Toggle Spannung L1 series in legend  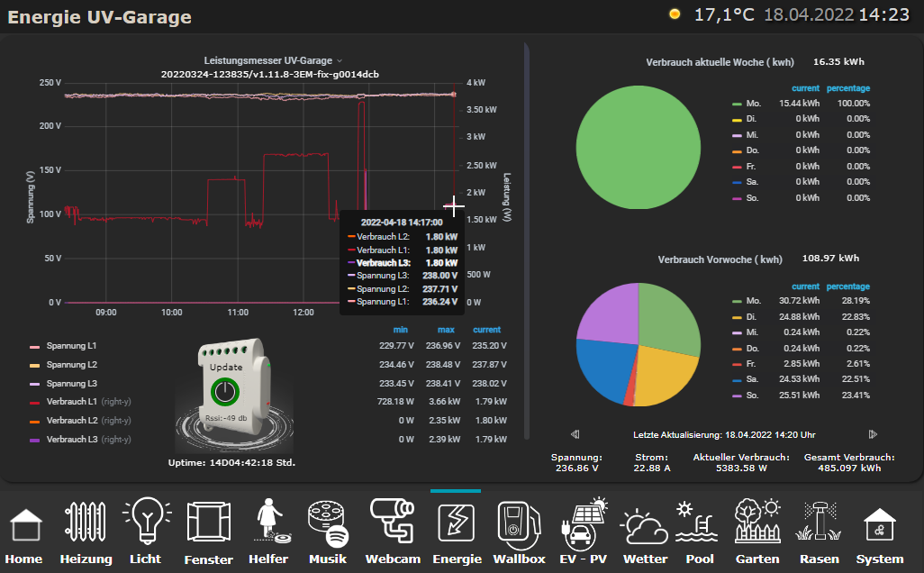(x=71, y=346)
